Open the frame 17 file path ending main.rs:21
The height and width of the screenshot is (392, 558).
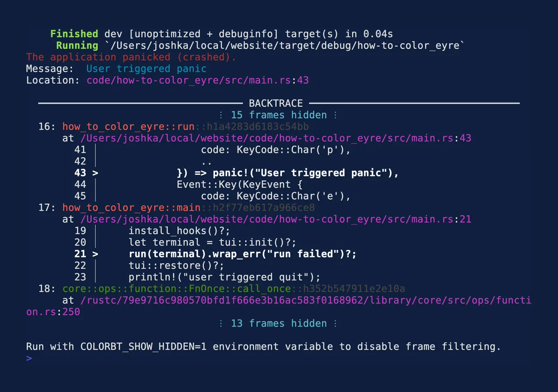[x=276, y=219]
